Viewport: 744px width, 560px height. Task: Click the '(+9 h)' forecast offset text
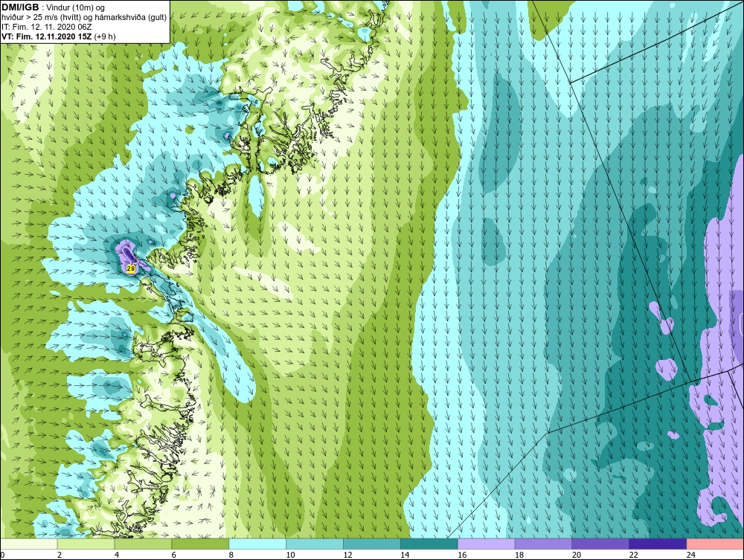(105, 36)
